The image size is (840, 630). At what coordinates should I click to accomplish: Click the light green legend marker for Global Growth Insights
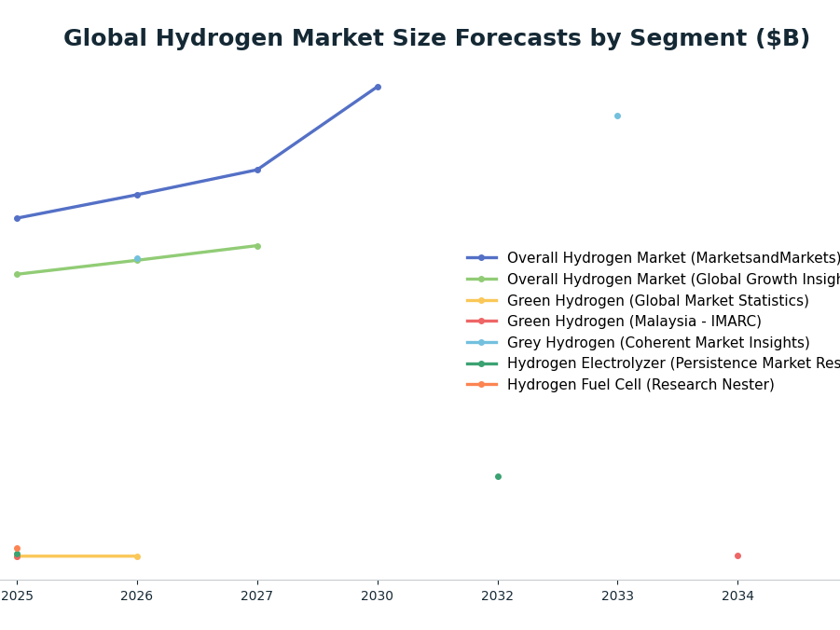coord(482,279)
